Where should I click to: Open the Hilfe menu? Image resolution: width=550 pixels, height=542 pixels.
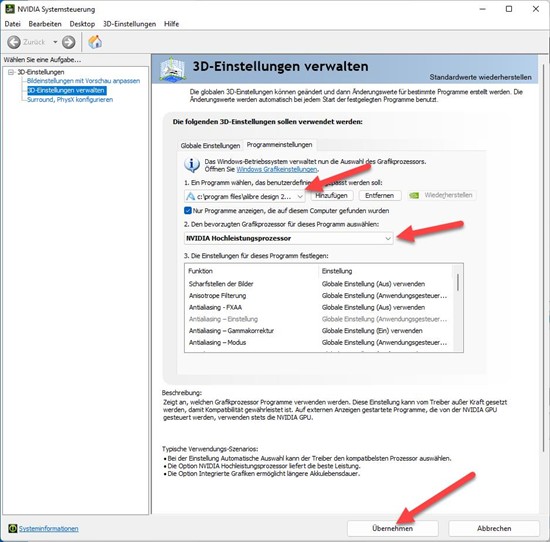(x=172, y=24)
